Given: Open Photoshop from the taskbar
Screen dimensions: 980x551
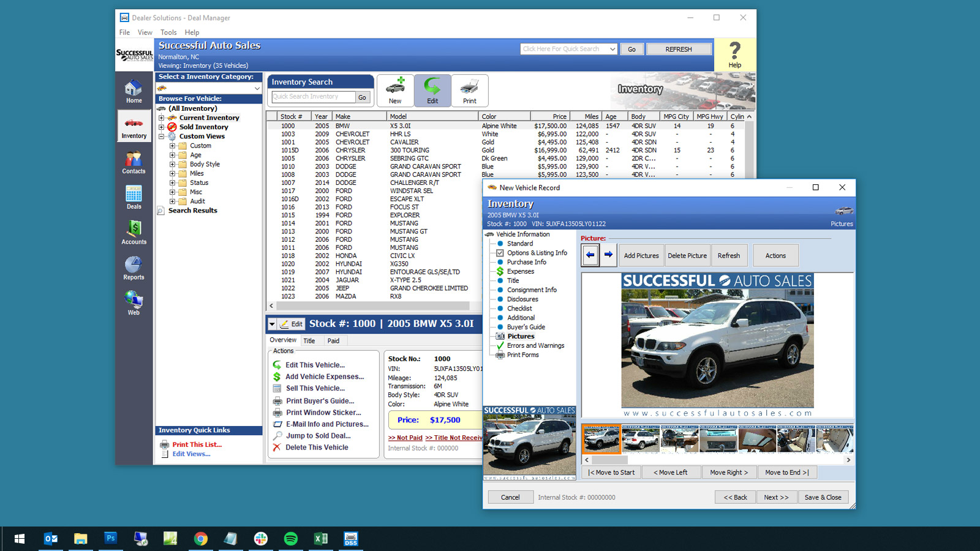Looking at the screenshot, I should (110, 539).
